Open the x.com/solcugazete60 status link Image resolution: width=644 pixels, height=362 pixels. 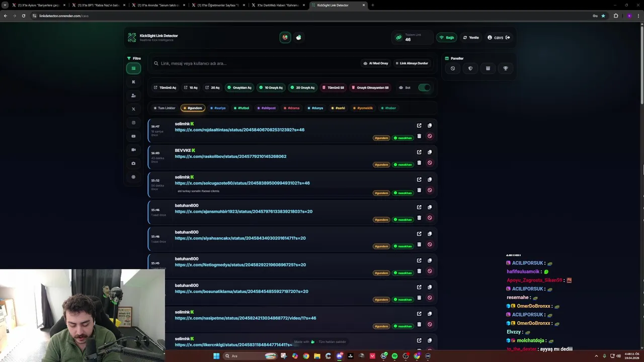pyautogui.click(x=242, y=183)
